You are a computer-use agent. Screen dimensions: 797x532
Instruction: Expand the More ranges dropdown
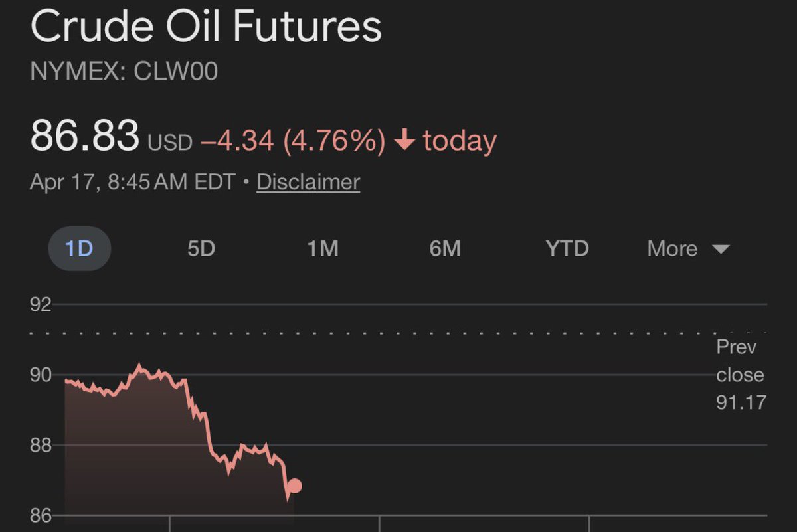[x=688, y=248]
